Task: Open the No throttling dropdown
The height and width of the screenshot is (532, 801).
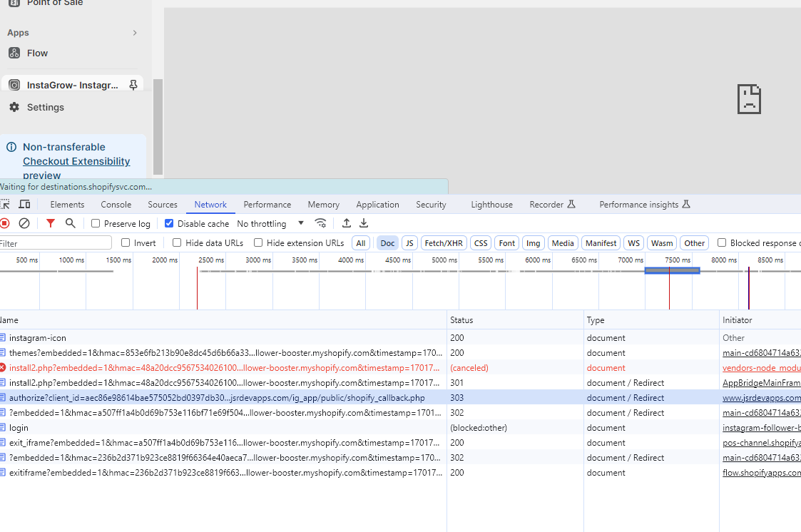Action: point(270,224)
